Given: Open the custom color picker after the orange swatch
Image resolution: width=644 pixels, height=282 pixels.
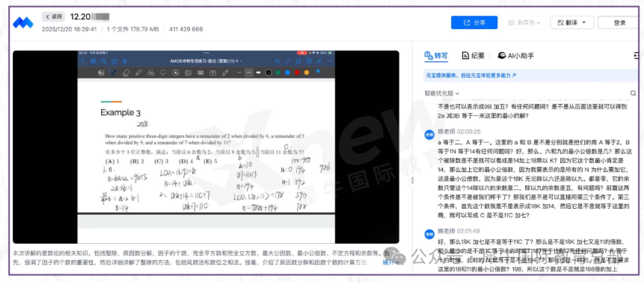Looking at the screenshot, I should [316, 72].
